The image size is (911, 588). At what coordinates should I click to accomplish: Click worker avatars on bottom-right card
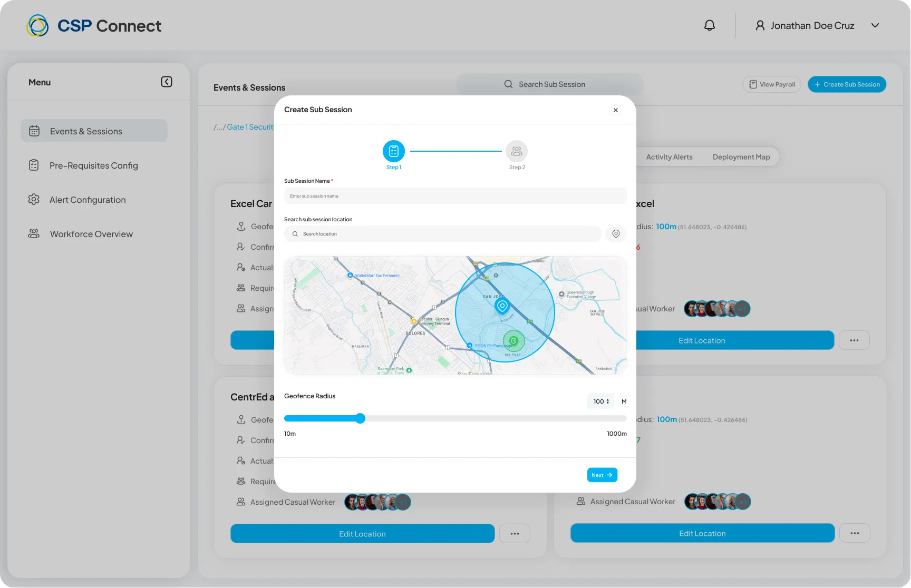click(718, 502)
